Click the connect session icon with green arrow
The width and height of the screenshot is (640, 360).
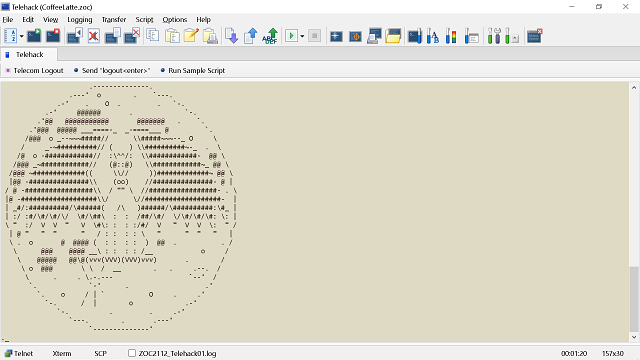pos(34,36)
